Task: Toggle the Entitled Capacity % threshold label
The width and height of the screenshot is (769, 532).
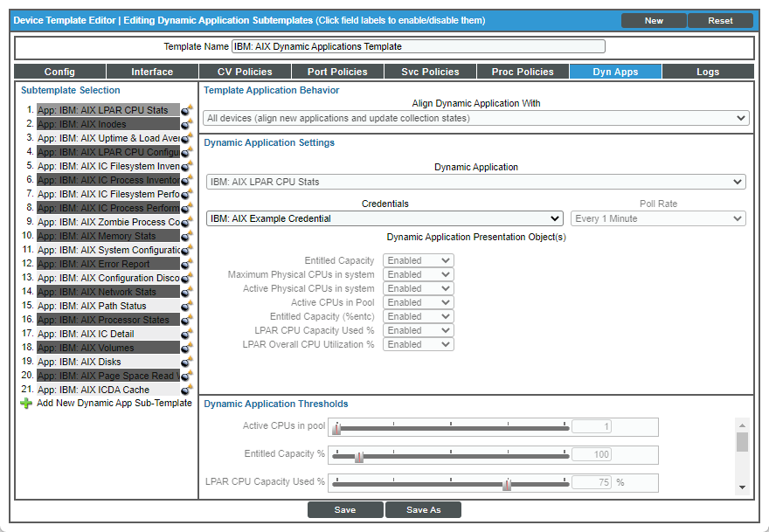Action: pos(285,453)
